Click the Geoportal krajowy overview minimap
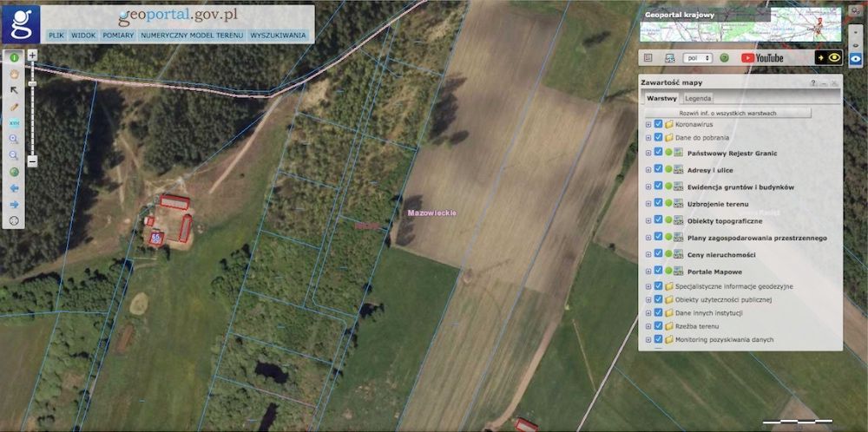 click(x=740, y=25)
